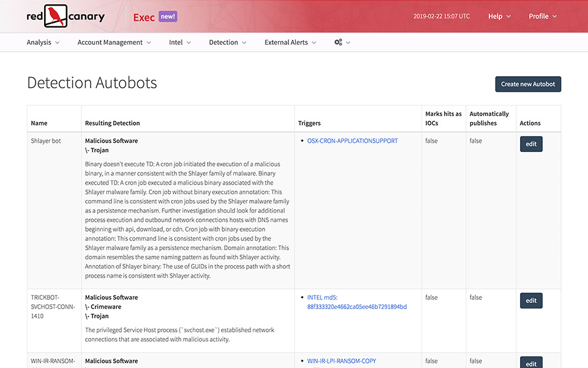Open the Detection menu
This screenshot has height=368, width=588.
click(x=227, y=42)
